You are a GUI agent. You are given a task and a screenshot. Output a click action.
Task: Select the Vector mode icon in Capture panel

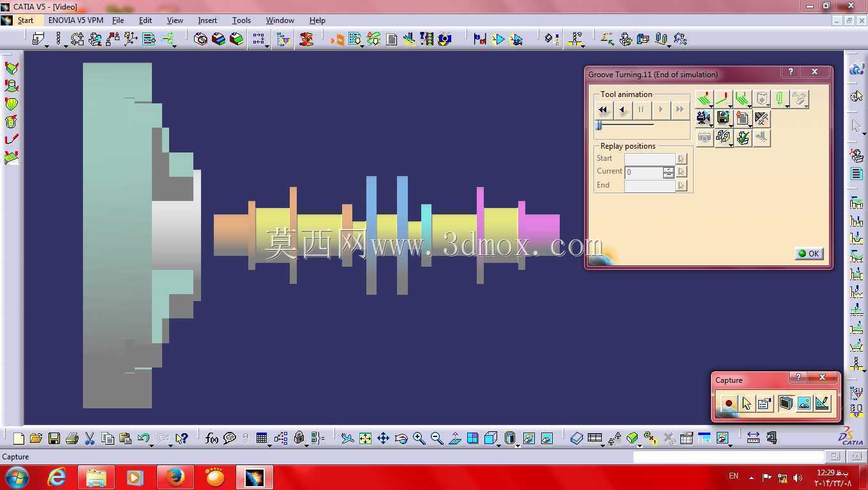point(822,403)
